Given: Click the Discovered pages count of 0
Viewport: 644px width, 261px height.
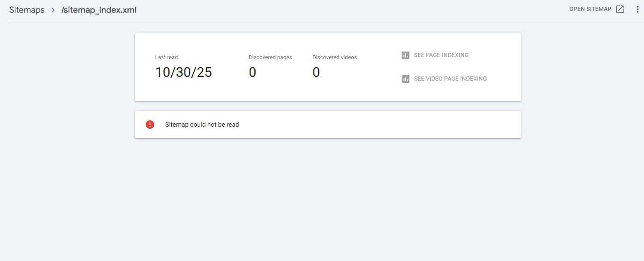Looking at the screenshot, I should [x=253, y=73].
